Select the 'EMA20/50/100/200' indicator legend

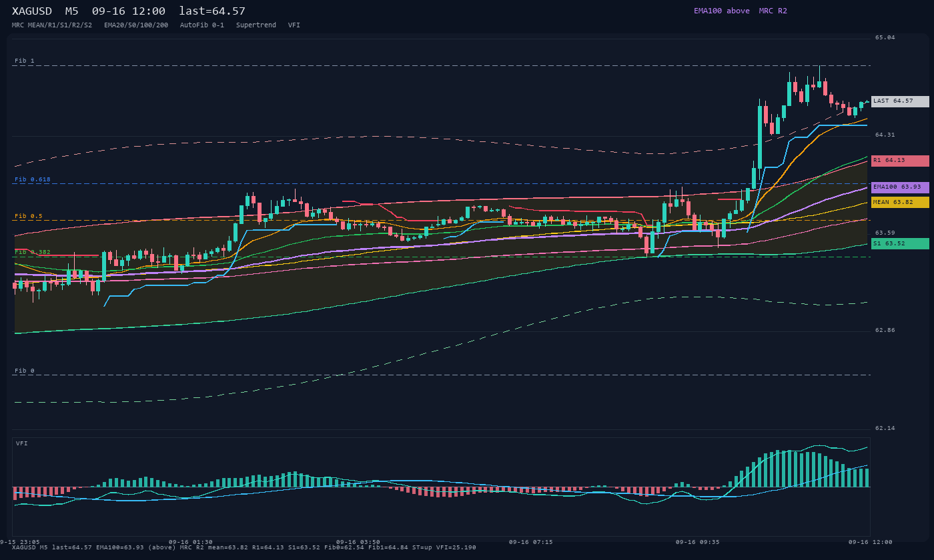136,25
